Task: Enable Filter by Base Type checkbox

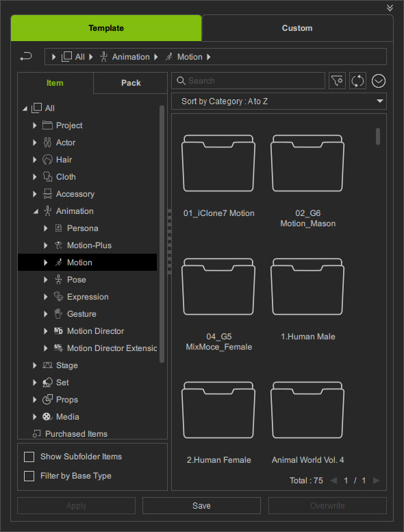Action: pyautogui.click(x=29, y=476)
